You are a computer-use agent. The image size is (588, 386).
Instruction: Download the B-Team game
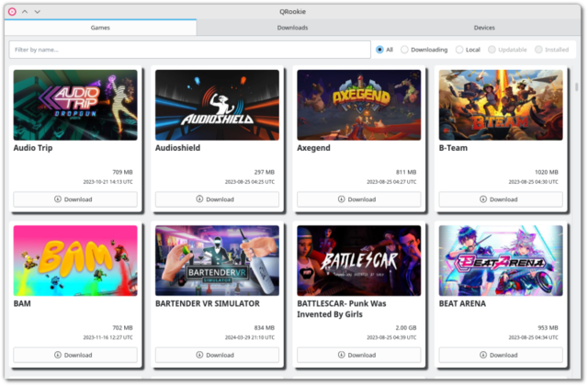pos(501,199)
